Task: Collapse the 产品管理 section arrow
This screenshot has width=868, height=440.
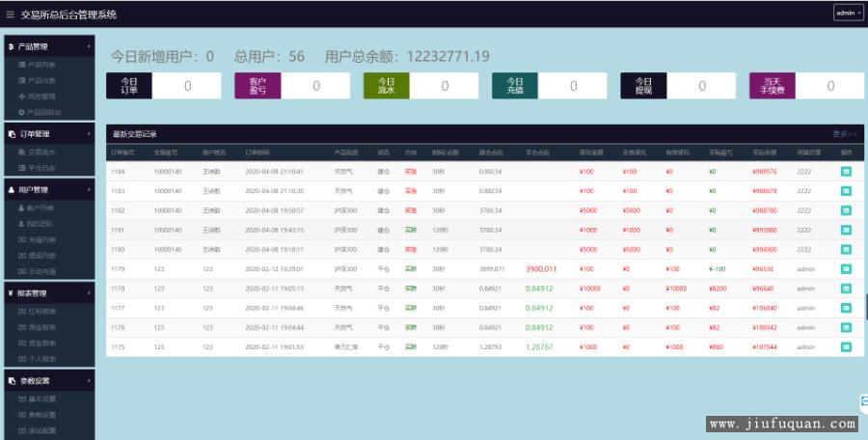Action: tap(89, 47)
